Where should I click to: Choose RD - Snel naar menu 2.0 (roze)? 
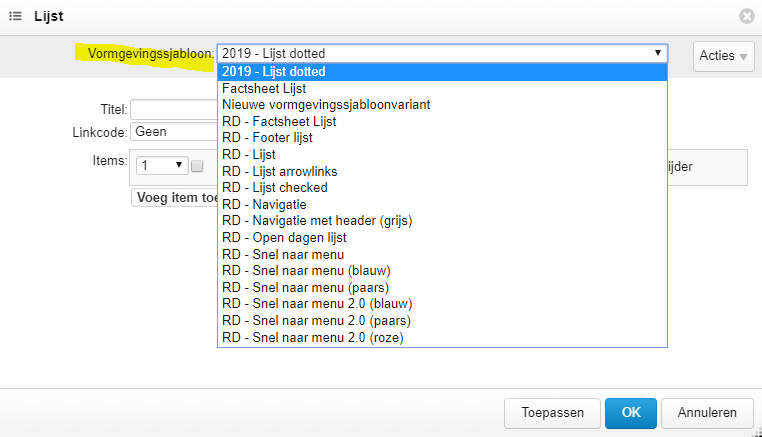click(x=443, y=337)
